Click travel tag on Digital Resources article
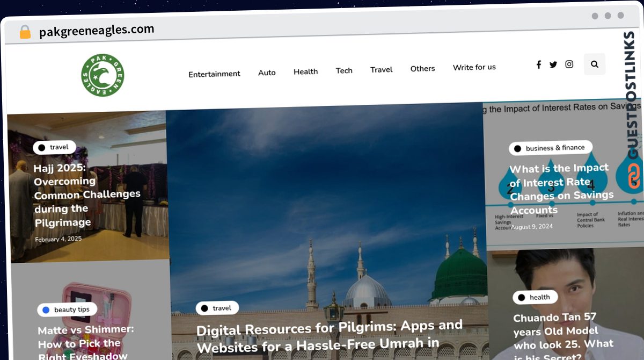Viewport: 644px width, 360px height. tap(217, 308)
